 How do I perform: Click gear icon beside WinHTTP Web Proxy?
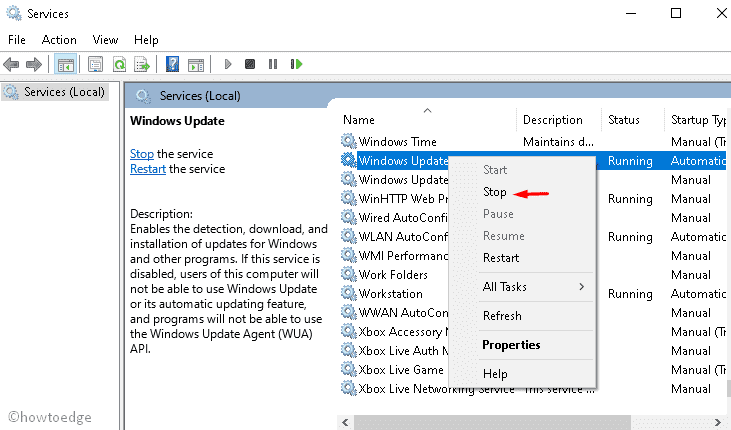click(x=348, y=198)
